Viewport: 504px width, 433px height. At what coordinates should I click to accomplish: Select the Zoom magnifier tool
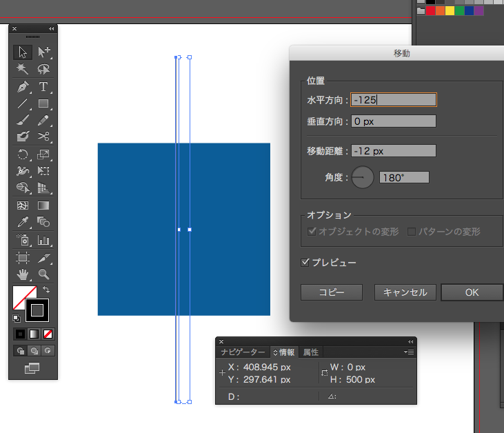point(43,274)
